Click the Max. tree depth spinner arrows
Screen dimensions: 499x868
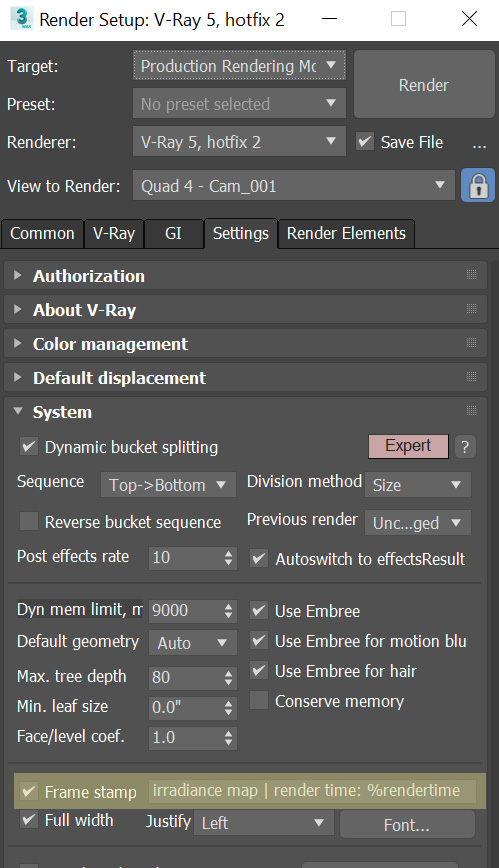coord(228,678)
